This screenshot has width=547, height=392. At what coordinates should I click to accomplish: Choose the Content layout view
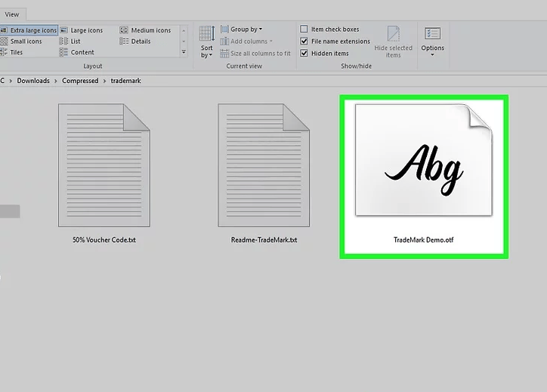(x=82, y=52)
